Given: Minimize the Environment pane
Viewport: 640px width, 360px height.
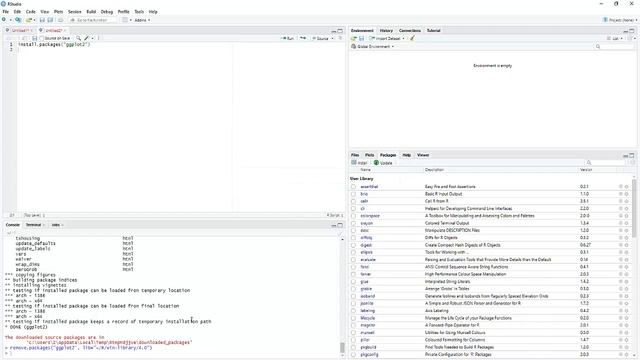Looking at the screenshot, I should point(626,31).
